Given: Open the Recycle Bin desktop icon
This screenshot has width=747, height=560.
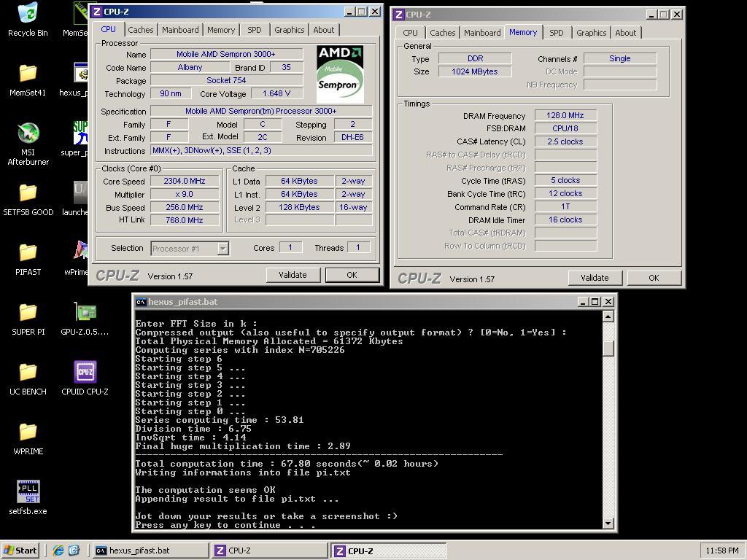Looking at the screenshot, I should [28, 19].
